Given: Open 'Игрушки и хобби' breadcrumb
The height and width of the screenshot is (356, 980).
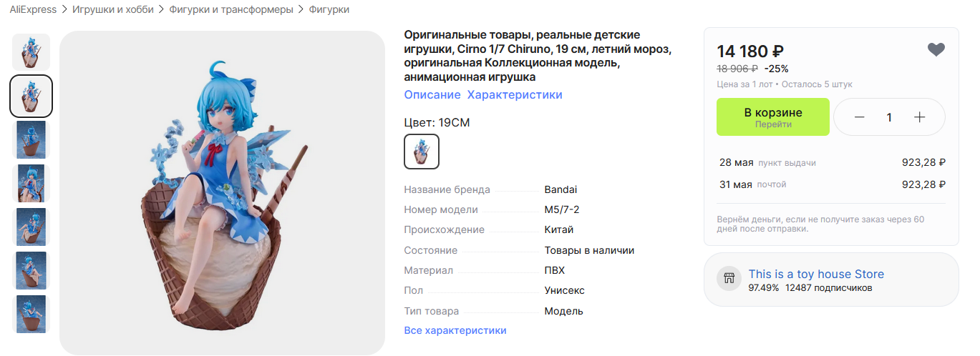Looking at the screenshot, I should pos(113,10).
